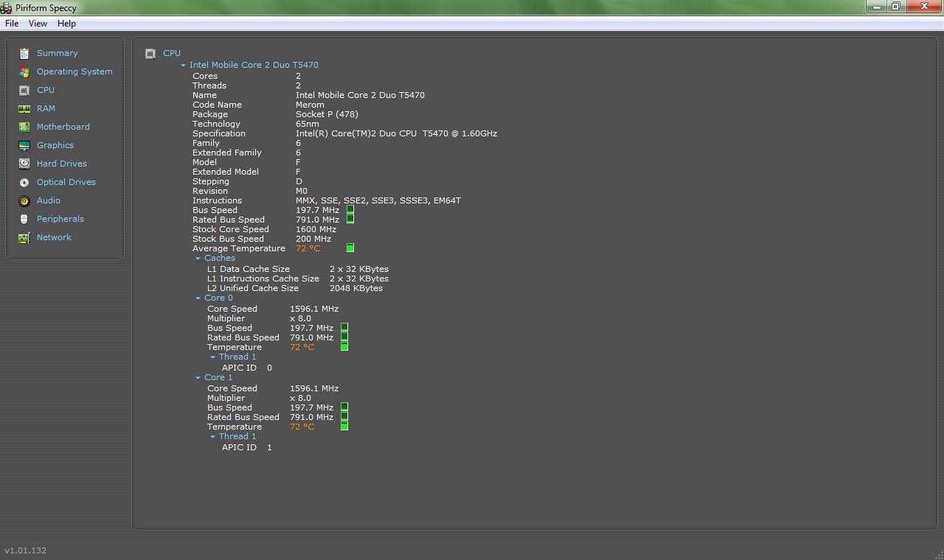Click the v1.01.132 version label

point(26,550)
